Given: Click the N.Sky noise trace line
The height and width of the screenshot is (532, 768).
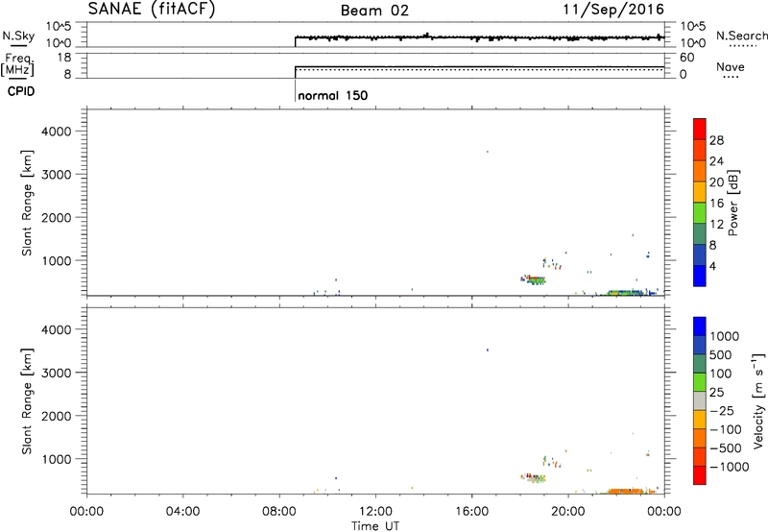Looking at the screenshot, I should tap(479, 37).
